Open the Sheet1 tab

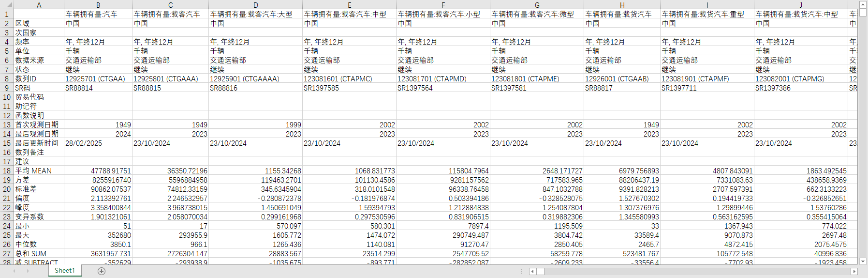[x=65, y=271]
